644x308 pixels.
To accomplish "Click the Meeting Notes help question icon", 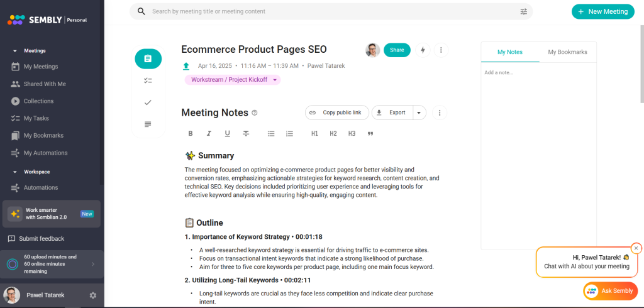I will click(x=255, y=113).
